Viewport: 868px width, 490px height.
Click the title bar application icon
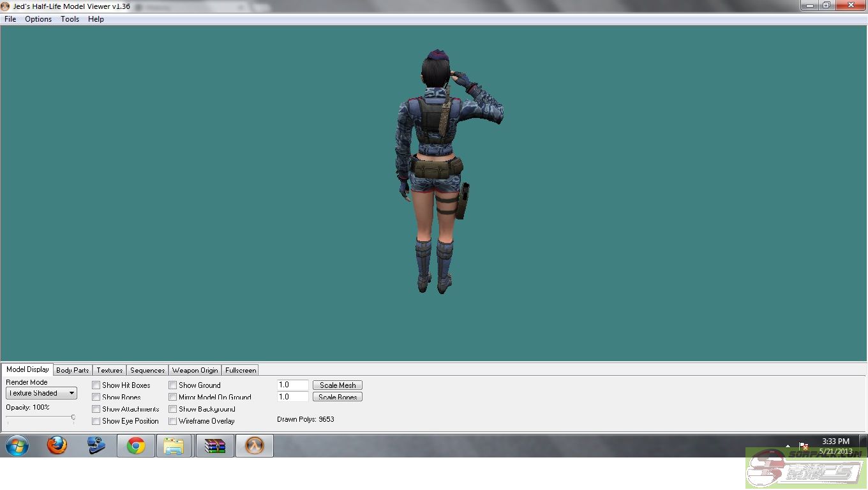(6, 6)
